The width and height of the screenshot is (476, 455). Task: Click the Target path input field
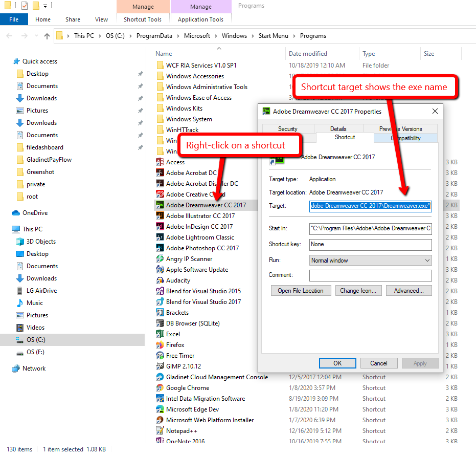tap(370, 206)
